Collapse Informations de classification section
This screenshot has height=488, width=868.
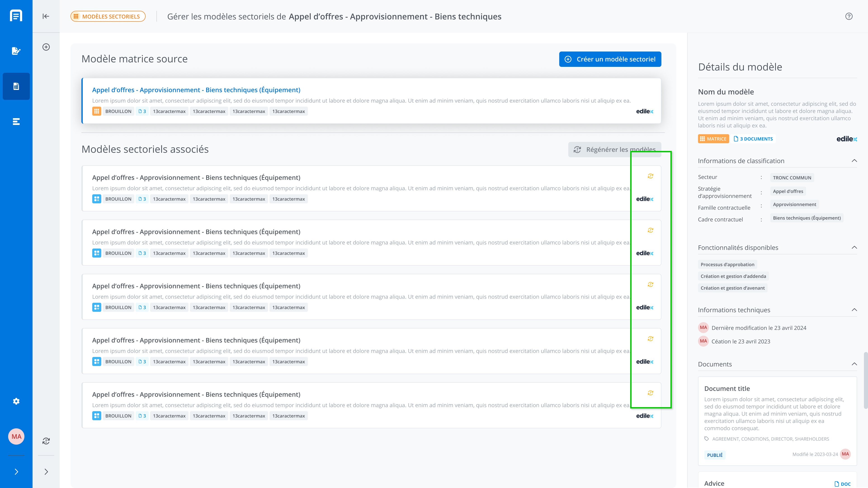(854, 161)
